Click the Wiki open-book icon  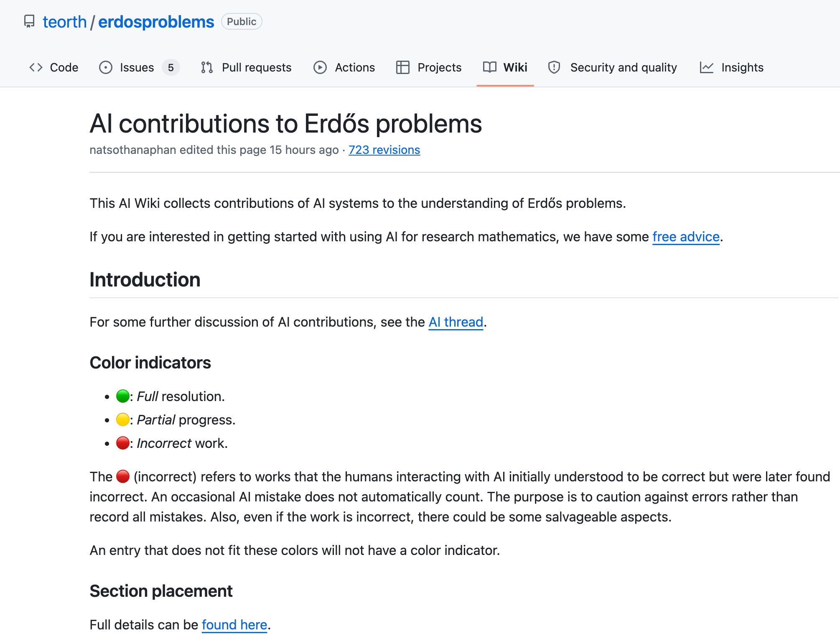click(x=489, y=67)
